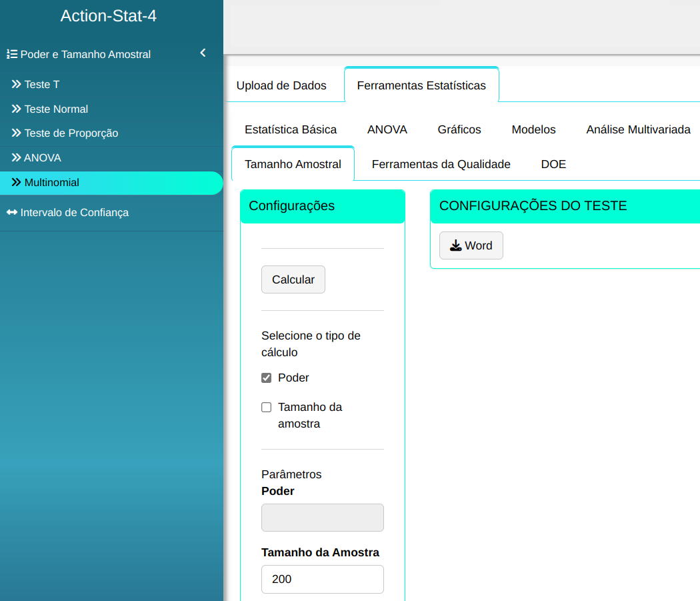Click the chevrons icon next to Teste de Proporção
This screenshot has height=601, width=700.
[17, 133]
